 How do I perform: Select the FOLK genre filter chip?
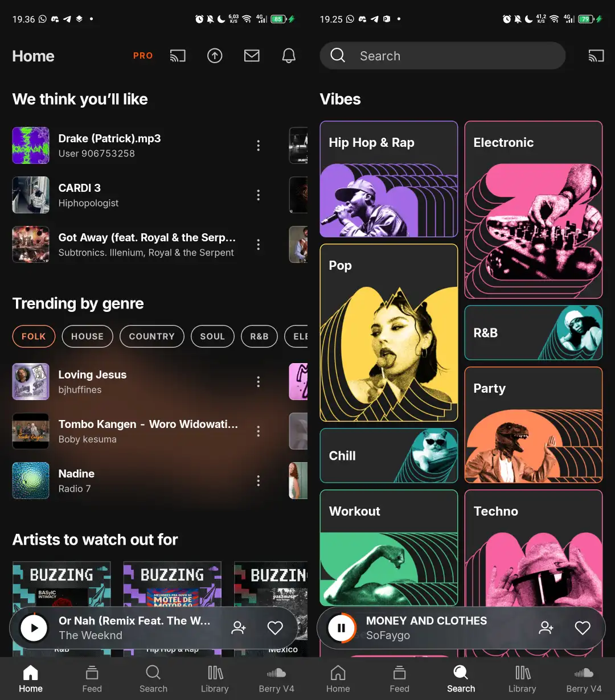[34, 336]
